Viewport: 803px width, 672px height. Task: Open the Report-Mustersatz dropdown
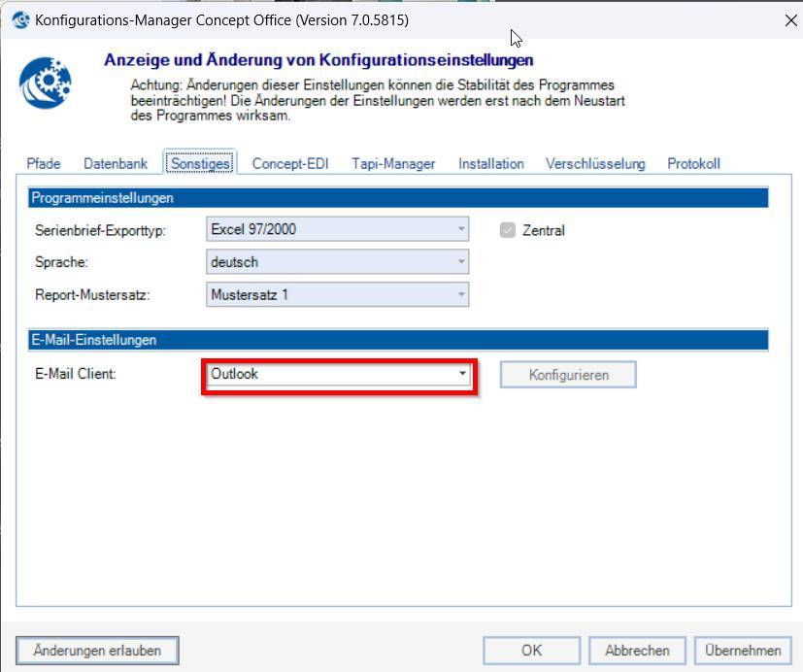coord(338,294)
